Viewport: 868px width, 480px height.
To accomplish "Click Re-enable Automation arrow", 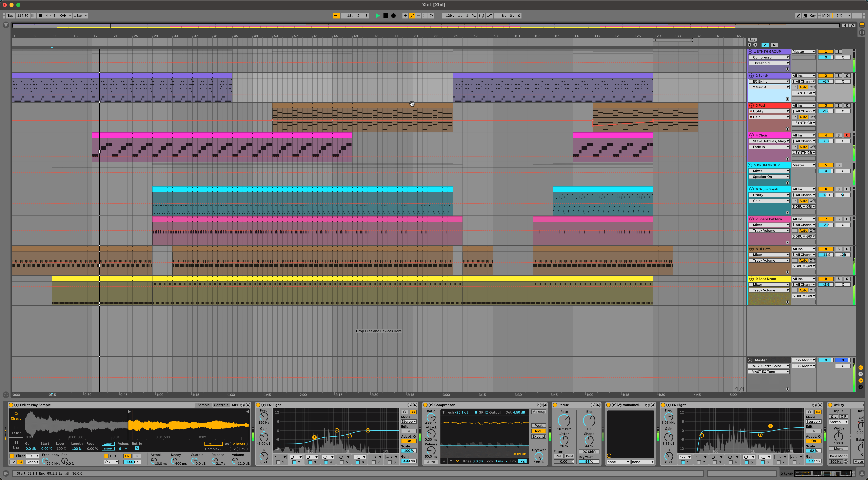I will pyautogui.click(x=418, y=15).
